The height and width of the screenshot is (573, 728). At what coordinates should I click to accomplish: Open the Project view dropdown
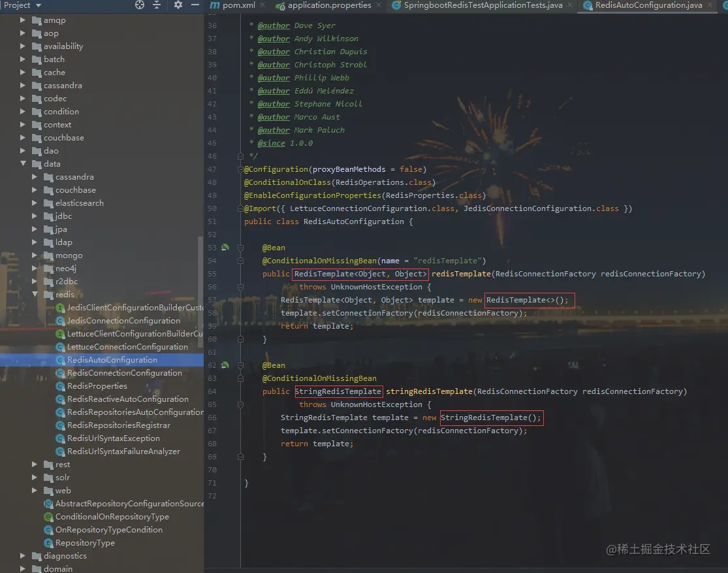(22, 5)
